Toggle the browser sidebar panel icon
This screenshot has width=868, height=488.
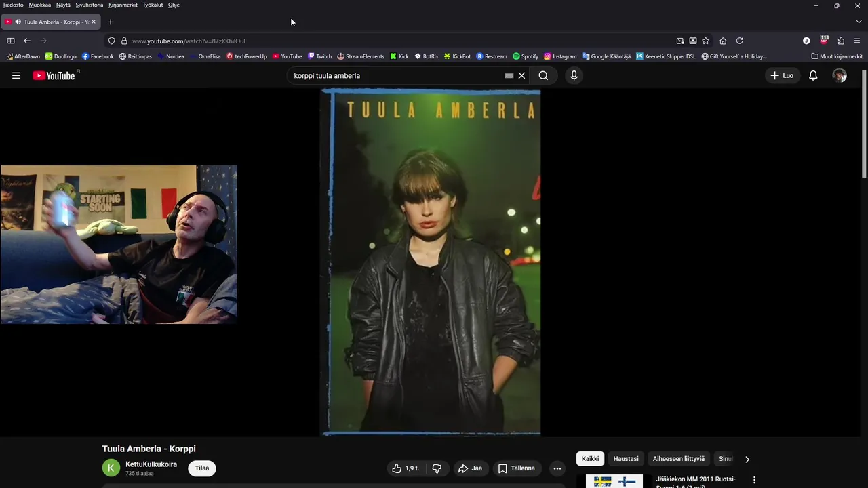(x=11, y=41)
